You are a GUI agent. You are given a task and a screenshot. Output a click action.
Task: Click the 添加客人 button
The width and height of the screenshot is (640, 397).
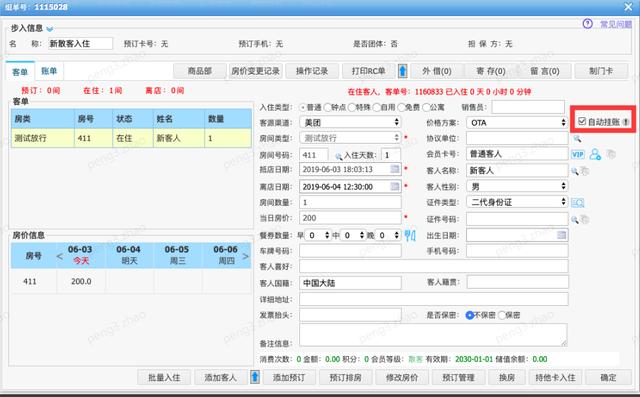tap(221, 377)
